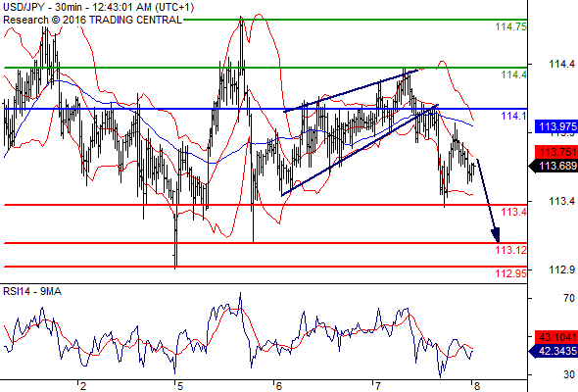578x392 pixels.
Task: Select the blue 42.3435 RSI value tag
Action: pos(554,351)
